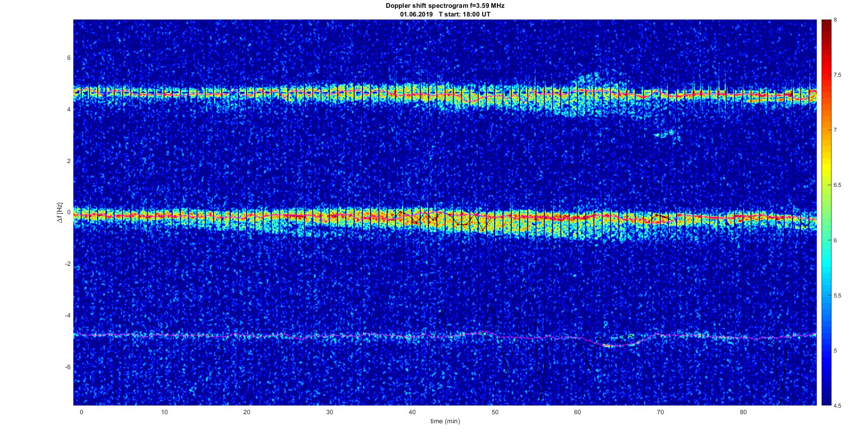Click colorbar tick label '7.5'
Image resolution: width=868 pixels, height=435 pixels.
pos(838,75)
